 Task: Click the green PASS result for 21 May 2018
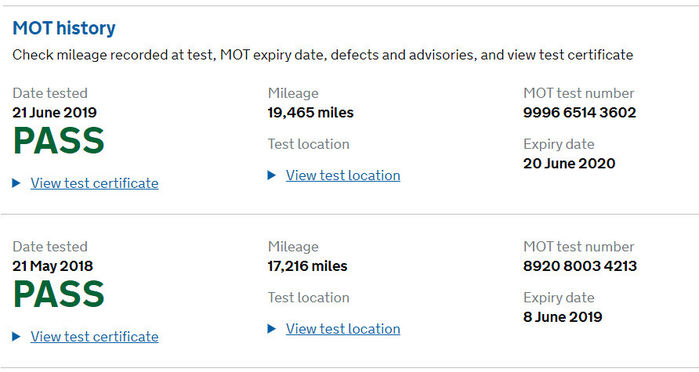click(x=58, y=294)
